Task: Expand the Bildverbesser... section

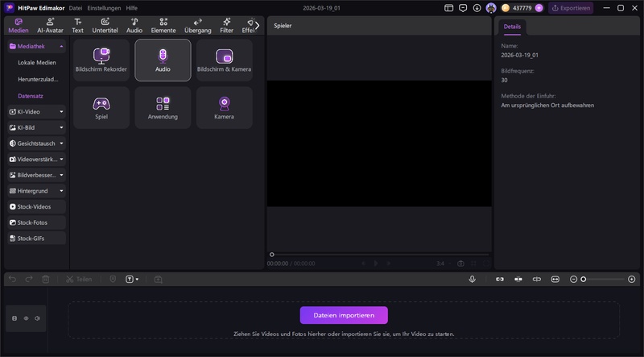Action: click(61, 175)
